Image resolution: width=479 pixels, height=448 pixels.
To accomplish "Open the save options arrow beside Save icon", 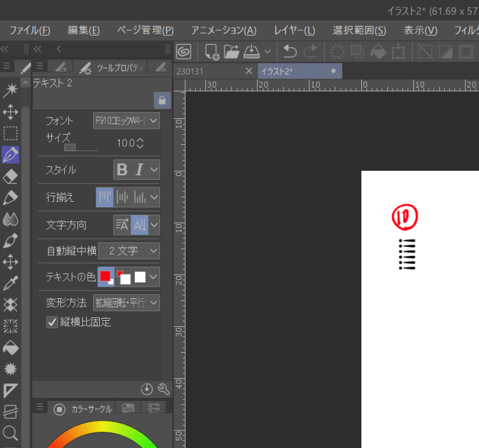I will [268, 51].
